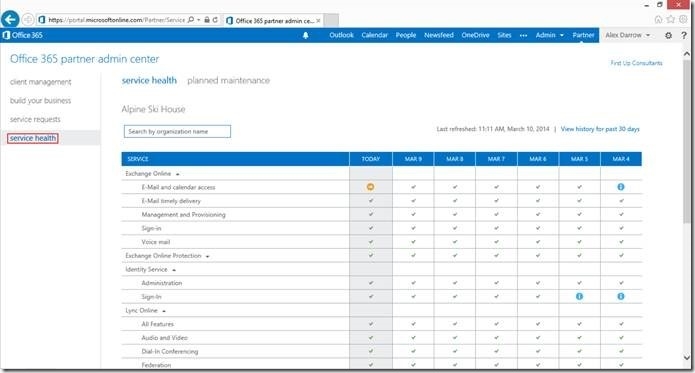Screen dimensions: 695x373
Task: Click the Alpine Ski House organization name
Action: point(153,109)
